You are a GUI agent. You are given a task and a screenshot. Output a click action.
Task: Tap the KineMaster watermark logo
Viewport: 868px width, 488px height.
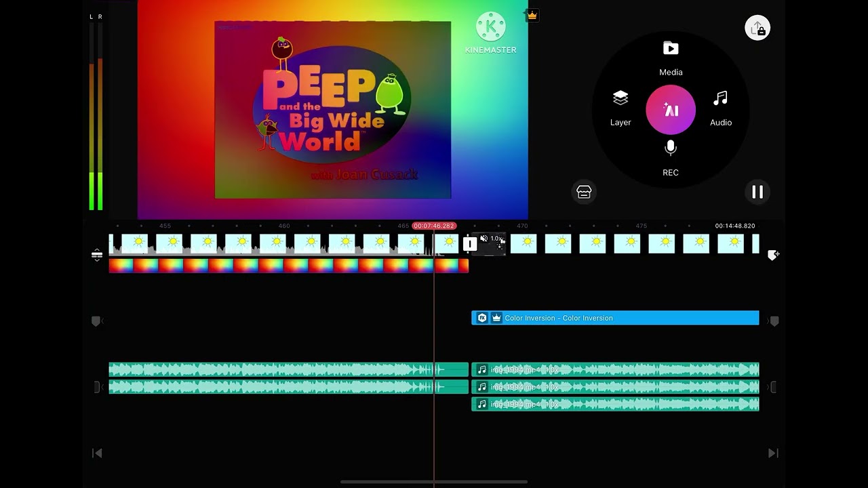(491, 33)
